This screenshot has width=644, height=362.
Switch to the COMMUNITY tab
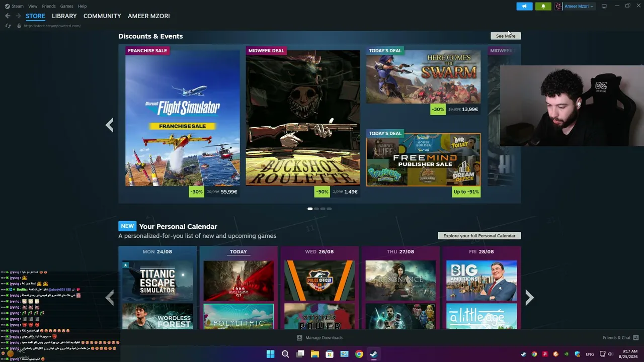[102, 16]
